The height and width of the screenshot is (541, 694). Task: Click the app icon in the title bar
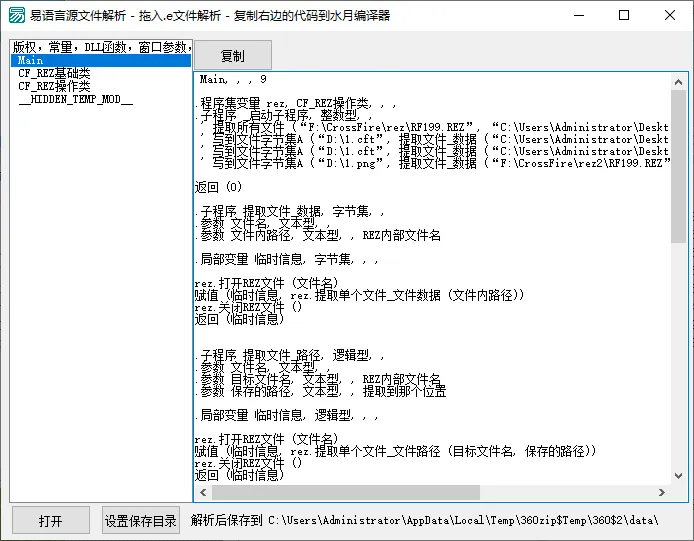coord(16,15)
